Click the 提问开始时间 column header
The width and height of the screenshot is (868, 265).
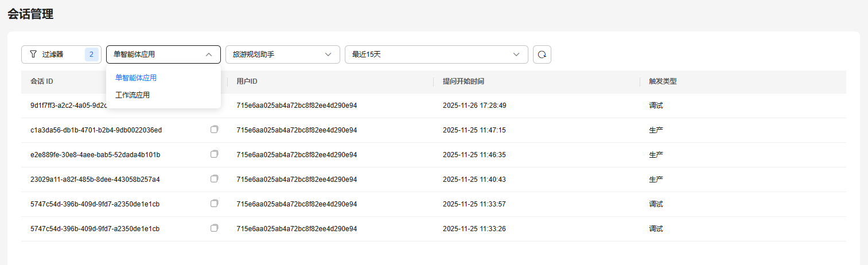[x=464, y=81]
